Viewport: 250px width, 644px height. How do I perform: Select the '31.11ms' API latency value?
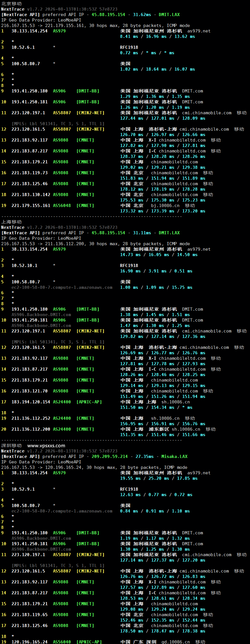[x=142, y=233]
